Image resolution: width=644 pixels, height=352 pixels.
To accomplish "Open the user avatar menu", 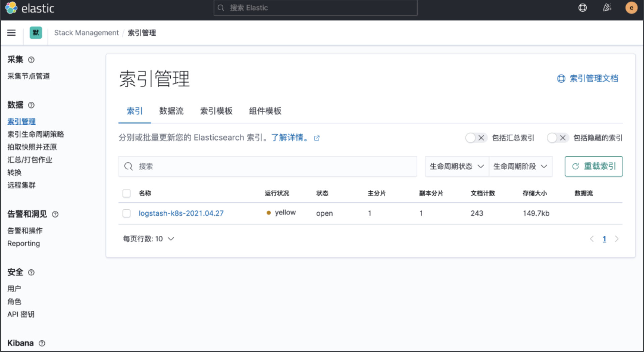I will click(631, 8).
